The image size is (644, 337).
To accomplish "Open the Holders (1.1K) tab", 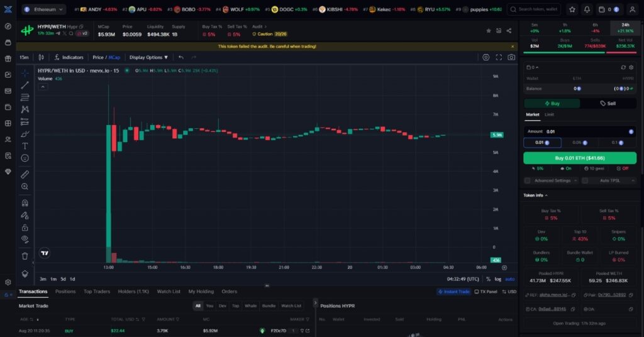I will click(x=133, y=292).
